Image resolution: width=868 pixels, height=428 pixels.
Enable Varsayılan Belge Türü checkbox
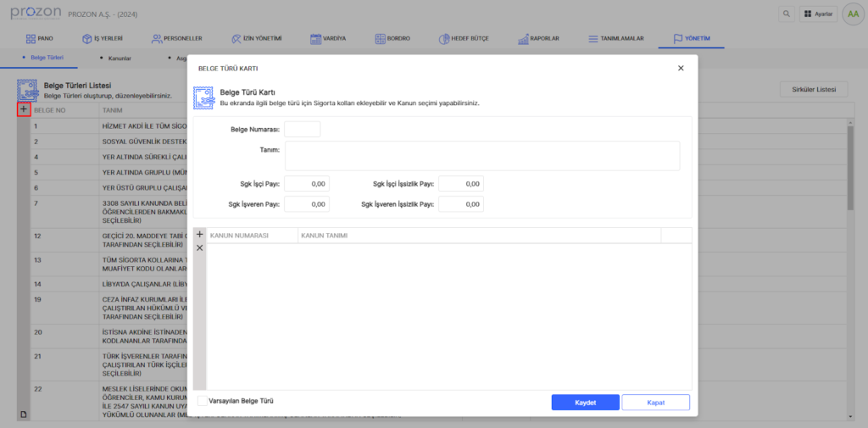coord(202,401)
